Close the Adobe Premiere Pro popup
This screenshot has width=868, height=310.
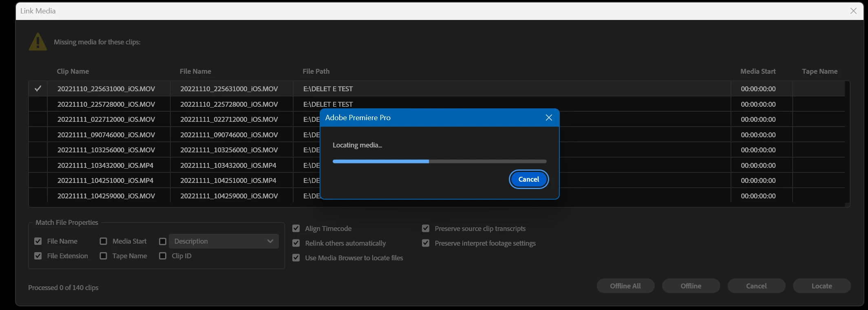pos(549,118)
